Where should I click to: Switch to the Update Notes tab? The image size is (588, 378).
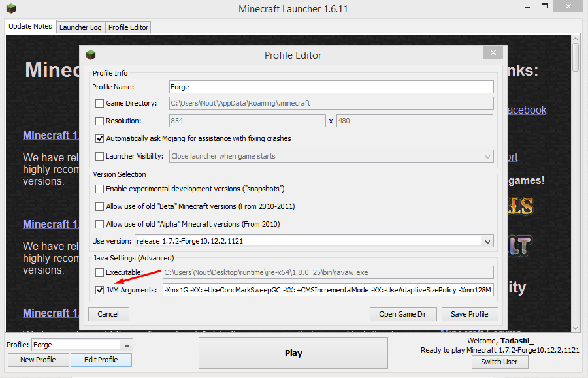click(30, 26)
